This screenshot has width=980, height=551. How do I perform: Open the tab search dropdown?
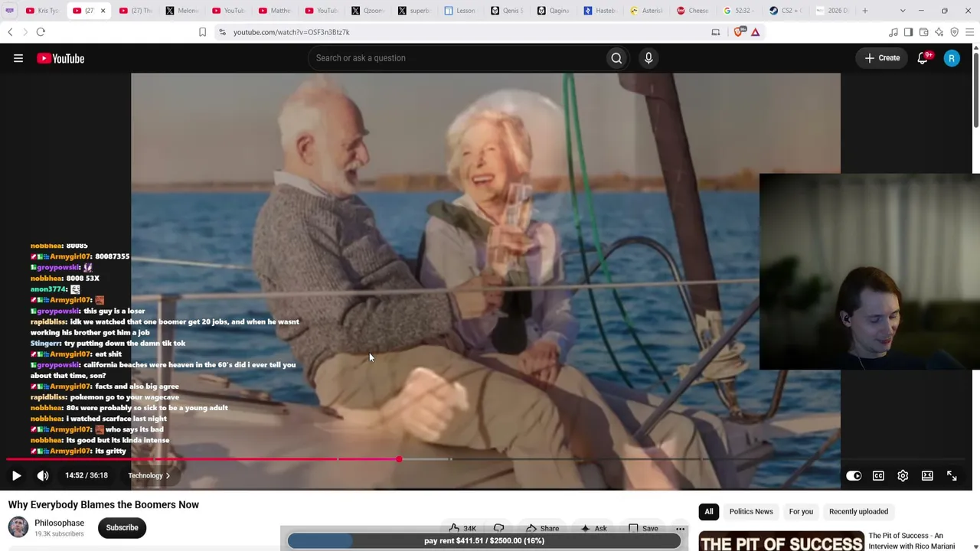tap(903, 11)
